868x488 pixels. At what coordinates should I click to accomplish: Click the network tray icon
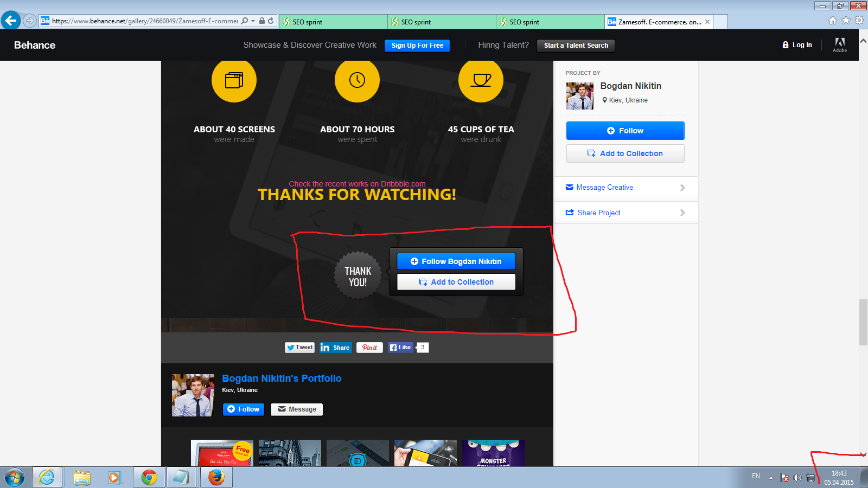click(x=810, y=478)
